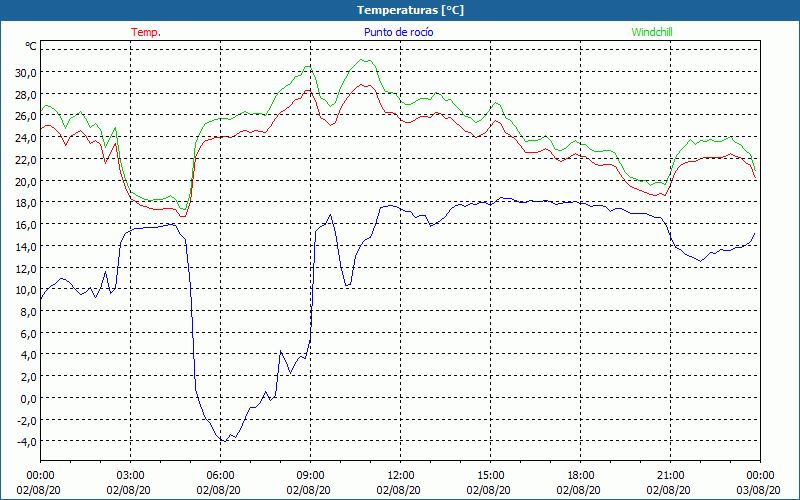Click the '18,0' y-axis value

[26, 203]
